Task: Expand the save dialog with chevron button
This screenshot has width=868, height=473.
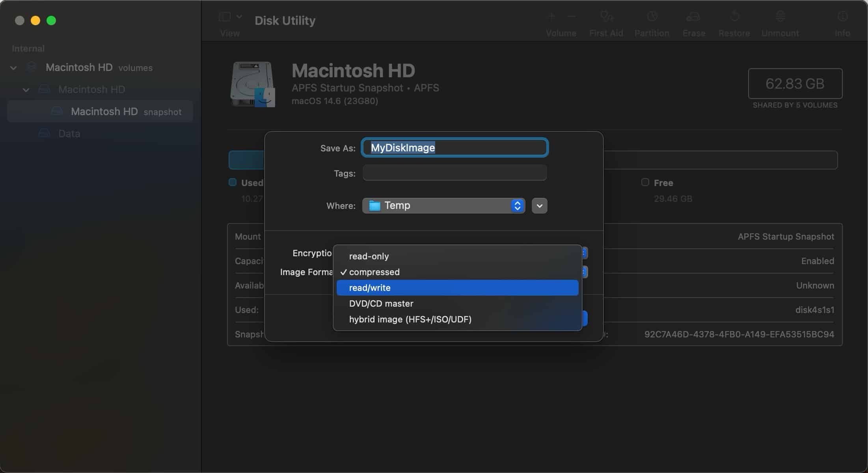Action: (x=539, y=206)
